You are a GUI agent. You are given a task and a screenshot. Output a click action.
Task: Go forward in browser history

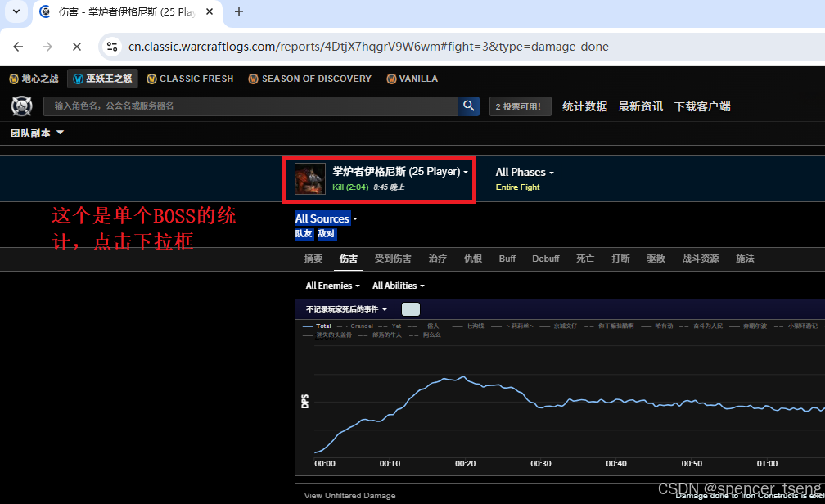(47, 47)
